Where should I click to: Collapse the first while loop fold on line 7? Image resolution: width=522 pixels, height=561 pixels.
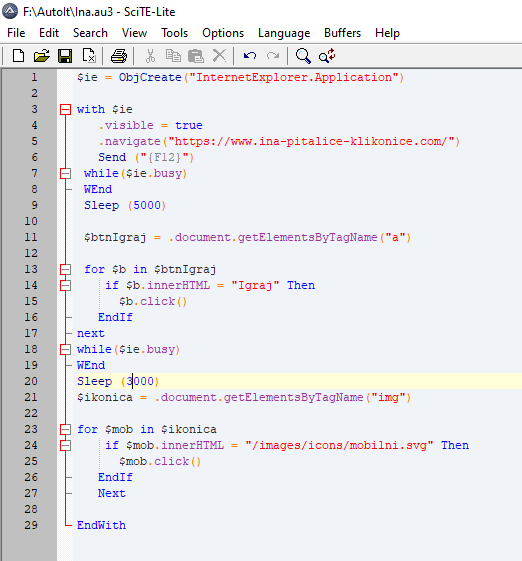[x=65, y=174]
